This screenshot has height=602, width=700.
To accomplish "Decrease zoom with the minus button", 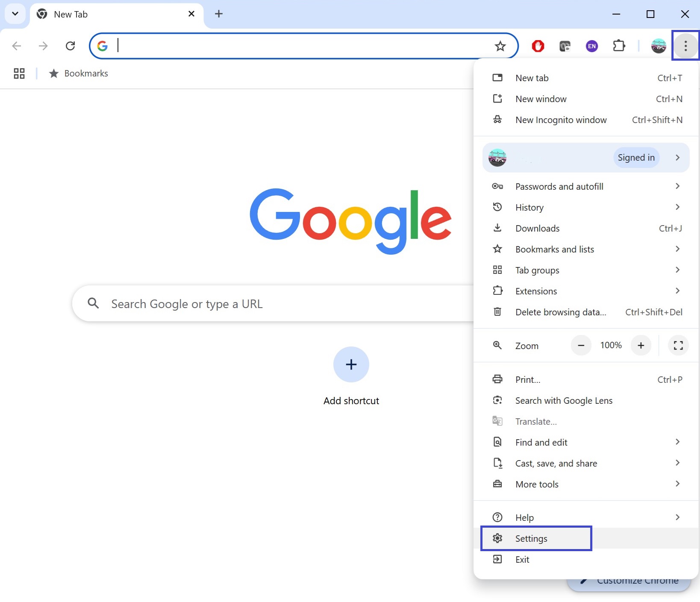I will (x=581, y=345).
